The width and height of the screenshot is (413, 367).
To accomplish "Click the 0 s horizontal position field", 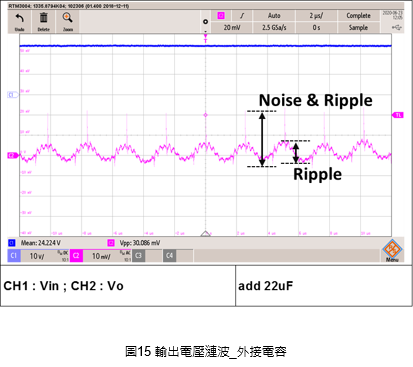I will (x=316, y=27).
